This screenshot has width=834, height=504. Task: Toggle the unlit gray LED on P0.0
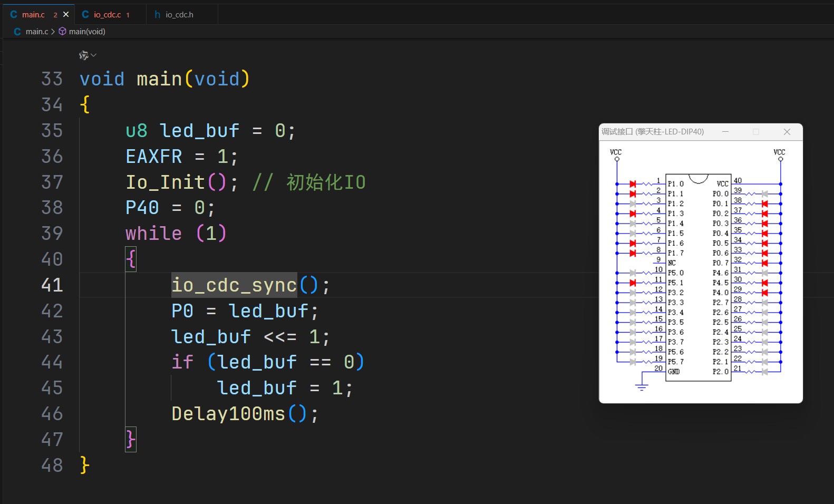[x=764, y=194]
